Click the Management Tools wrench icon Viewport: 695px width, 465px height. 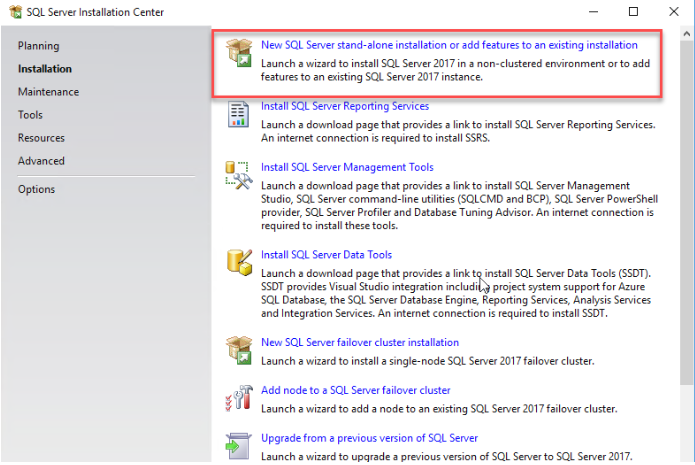[239, 176]
